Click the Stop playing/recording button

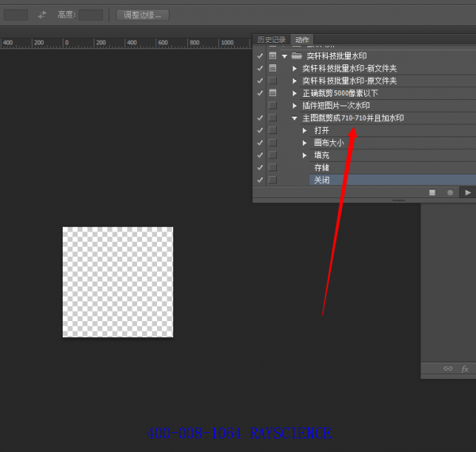pos(432,193)
